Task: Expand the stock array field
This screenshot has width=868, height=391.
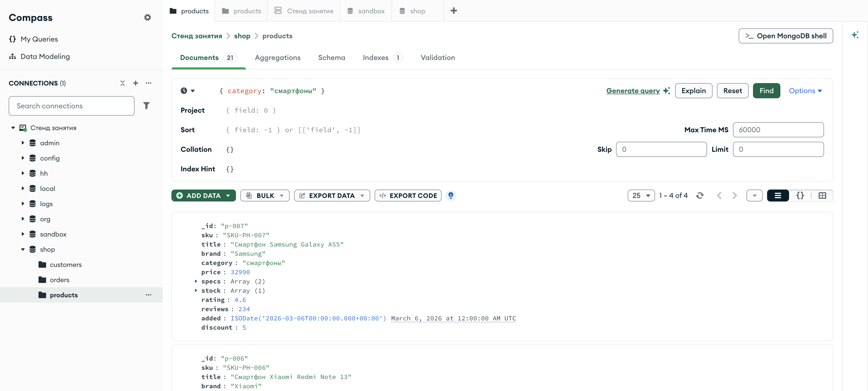Action: [196, 290]
